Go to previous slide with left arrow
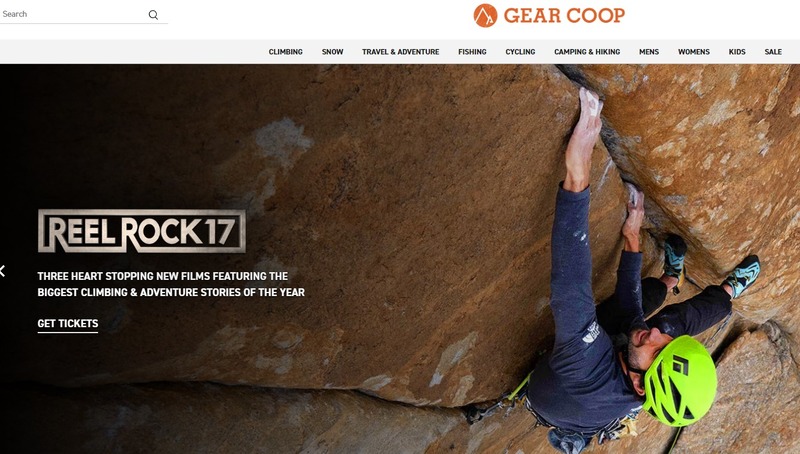This screenshot has width=800, height=454. coord(3,271)
